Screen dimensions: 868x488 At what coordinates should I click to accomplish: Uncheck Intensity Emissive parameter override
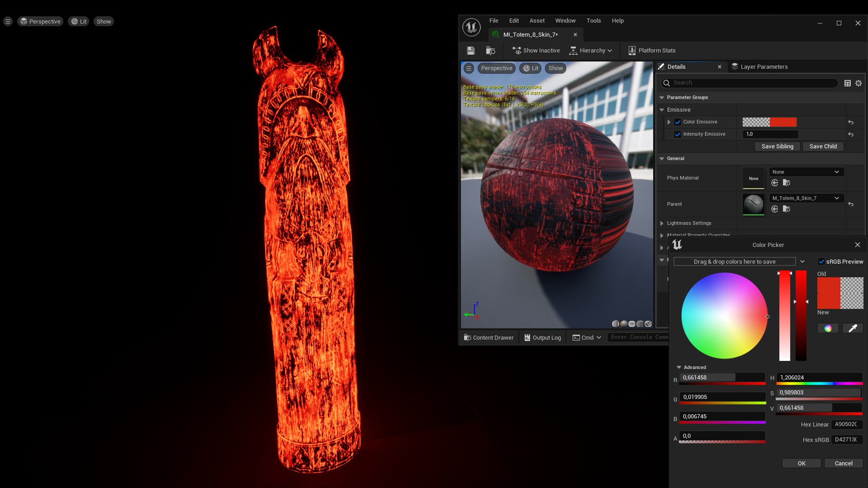(x=678, y=134)
